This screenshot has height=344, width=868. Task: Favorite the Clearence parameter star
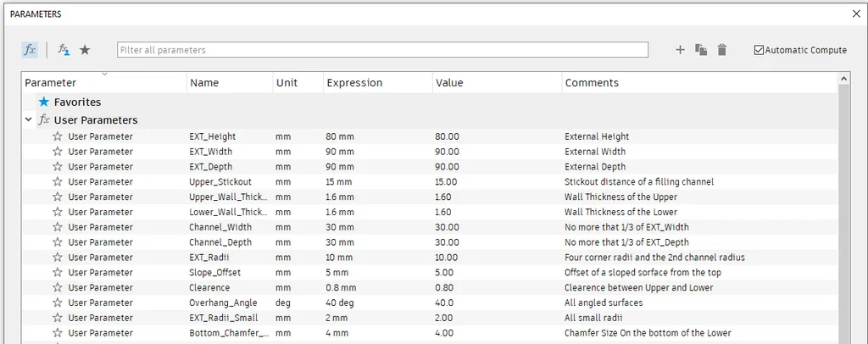coord(58,287)
